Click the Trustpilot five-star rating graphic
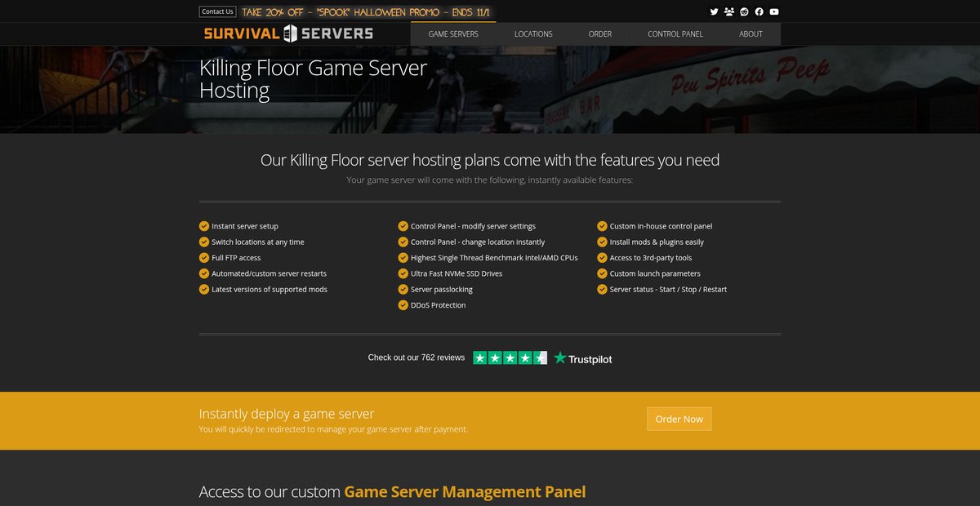Image resolution: width=980 pixels, height=506 pixels. 510,358
